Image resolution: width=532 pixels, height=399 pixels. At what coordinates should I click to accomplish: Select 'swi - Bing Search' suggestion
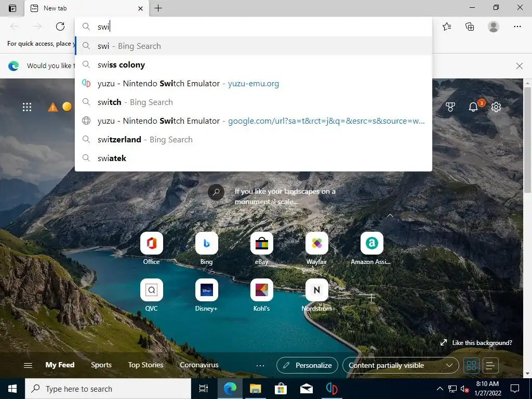(x=254, y=46)
